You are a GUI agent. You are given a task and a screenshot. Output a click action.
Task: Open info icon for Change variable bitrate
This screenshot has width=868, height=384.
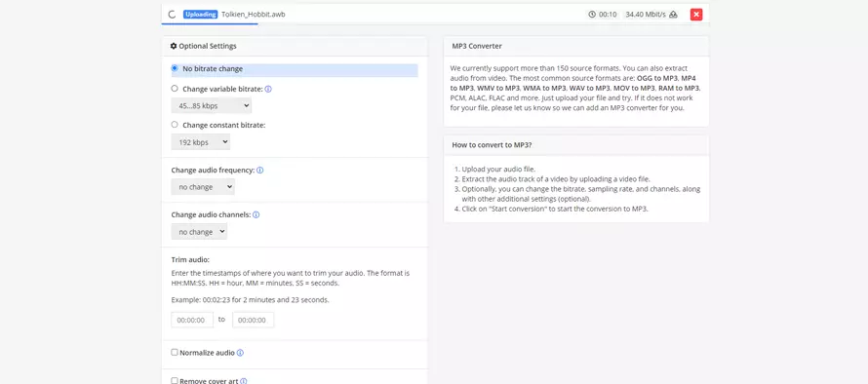[x=268, y=89]
